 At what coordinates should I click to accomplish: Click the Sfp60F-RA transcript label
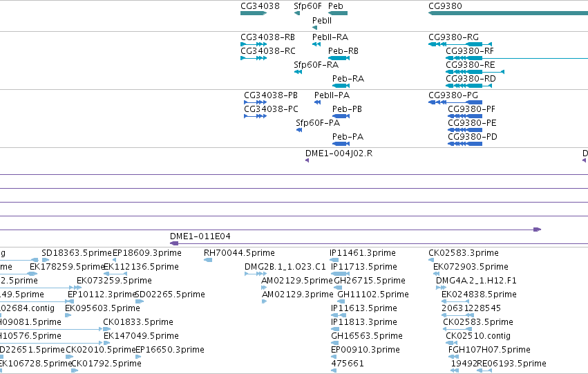pyautogui.click(x=316, y=65)
